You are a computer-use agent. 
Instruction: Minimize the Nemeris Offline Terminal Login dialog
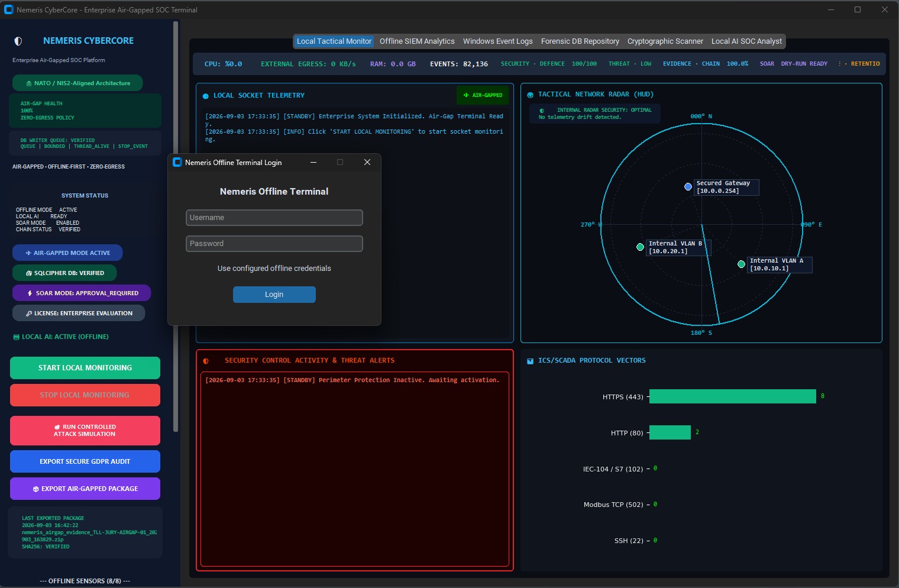pos(313,162)
